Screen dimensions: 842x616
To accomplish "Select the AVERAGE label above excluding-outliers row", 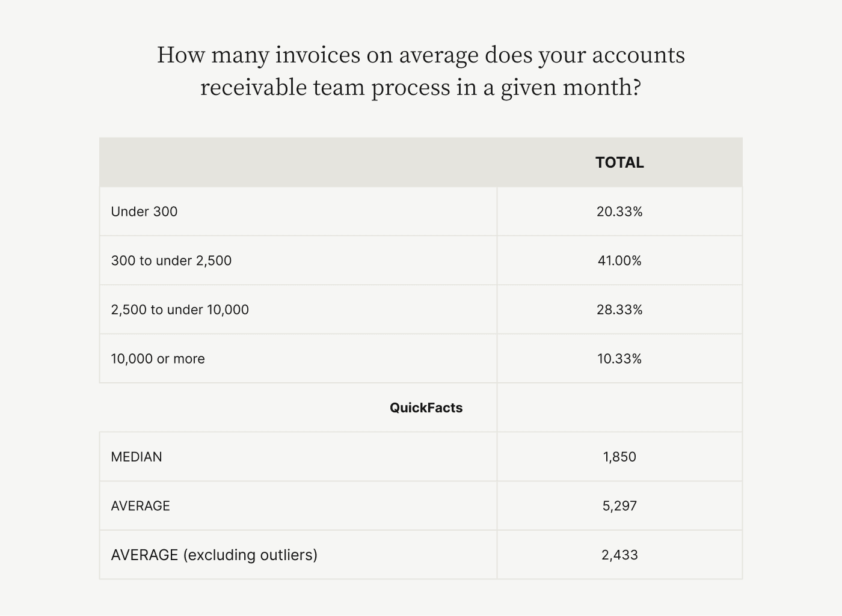I will tap(140, 506).
